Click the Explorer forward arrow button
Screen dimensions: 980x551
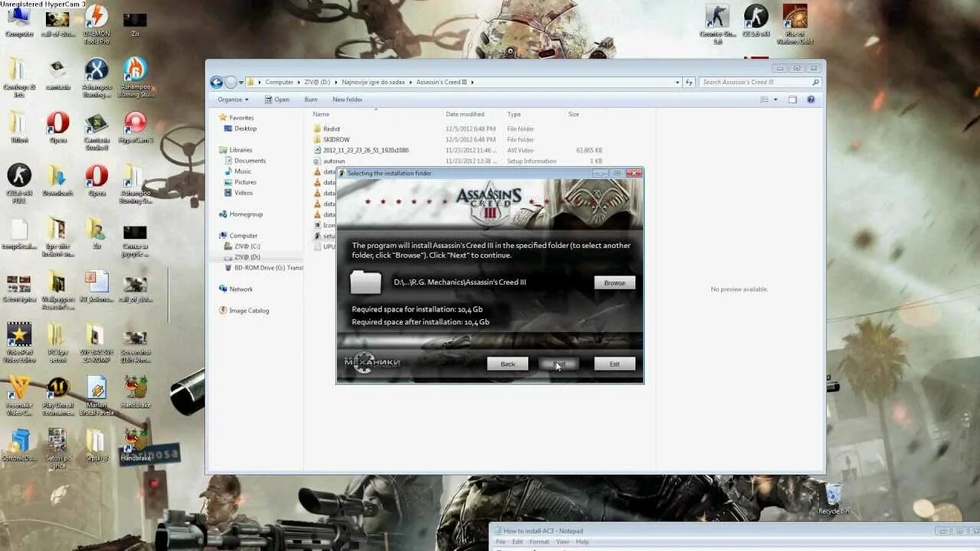pos(230,82)
